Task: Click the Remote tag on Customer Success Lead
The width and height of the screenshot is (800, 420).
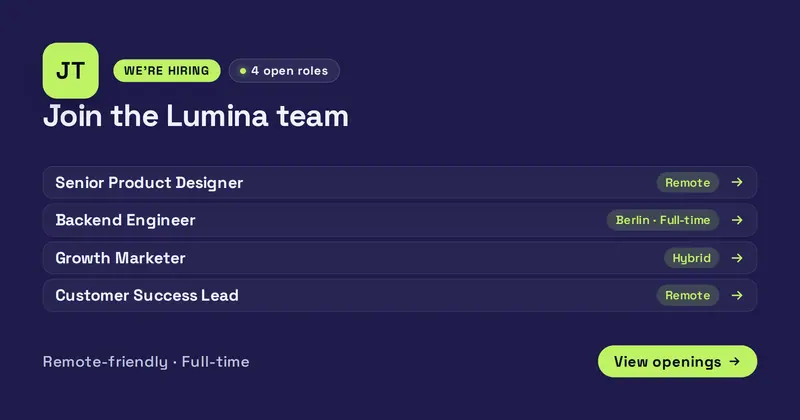Action: 687,295
